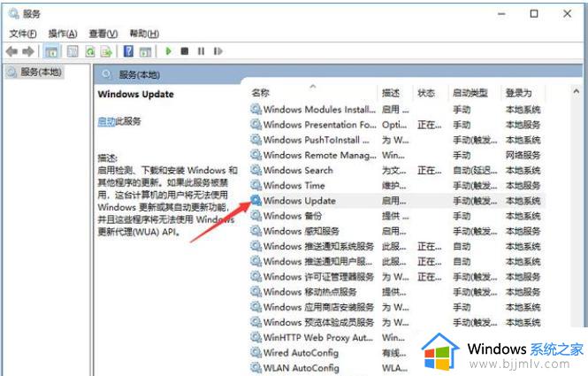Viewport: 588px width, 376px height.
Task: Click the Export List toolbar icon
Action: pos(106,51)
